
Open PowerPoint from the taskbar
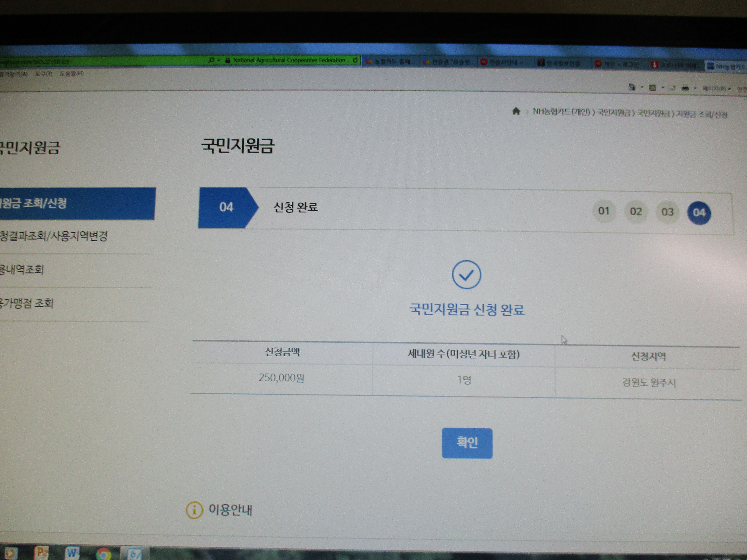tap(41, 553)
